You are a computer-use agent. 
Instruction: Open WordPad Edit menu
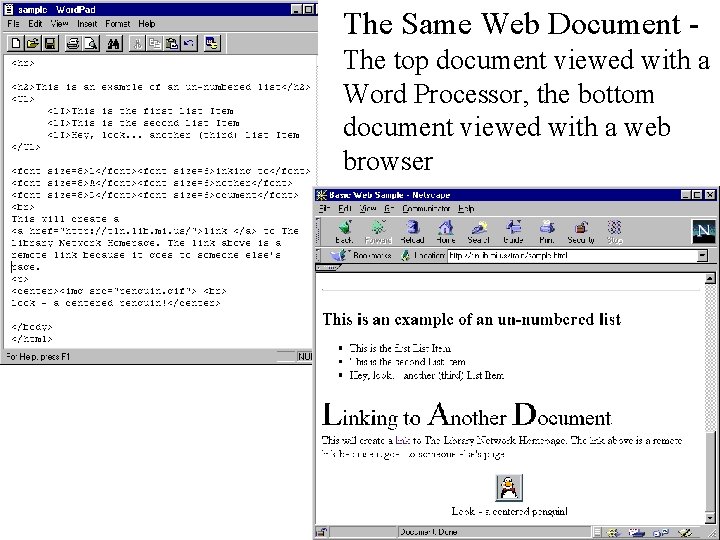[x=35, y=24]
